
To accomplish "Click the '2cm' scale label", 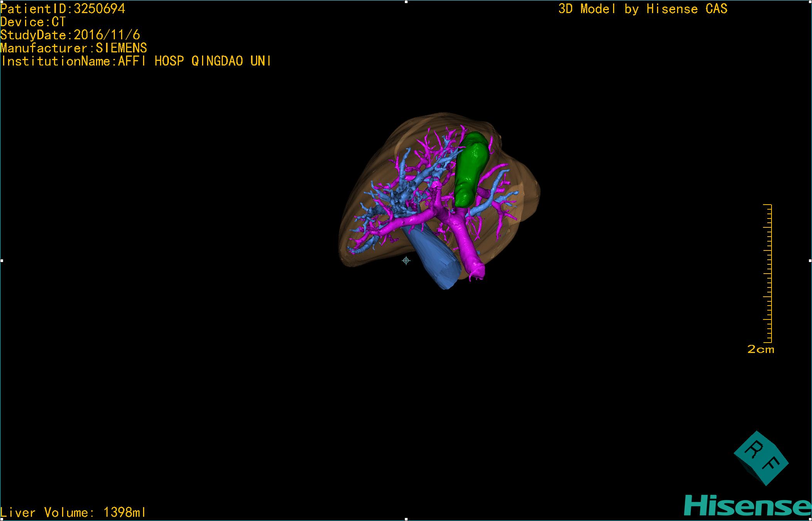I will pos(760,350).
